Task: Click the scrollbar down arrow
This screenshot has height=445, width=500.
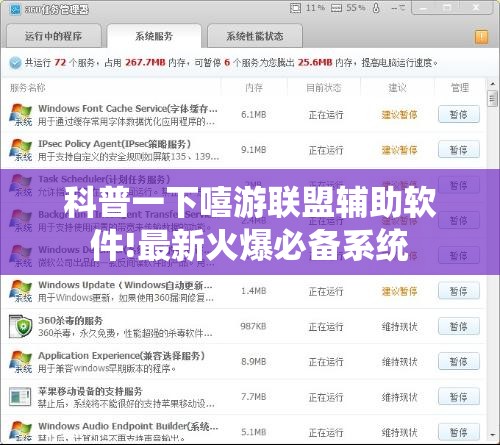Action: pyautogui.click(x=492, y=436)
